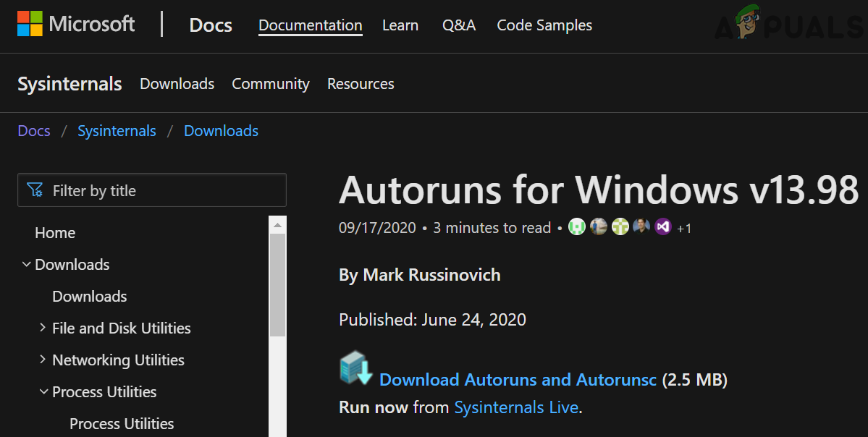This screenshot has height=437, width=868.
Task: Open Code Samples in top navigation
Action: pyautogui.click(x=544, y=25)
